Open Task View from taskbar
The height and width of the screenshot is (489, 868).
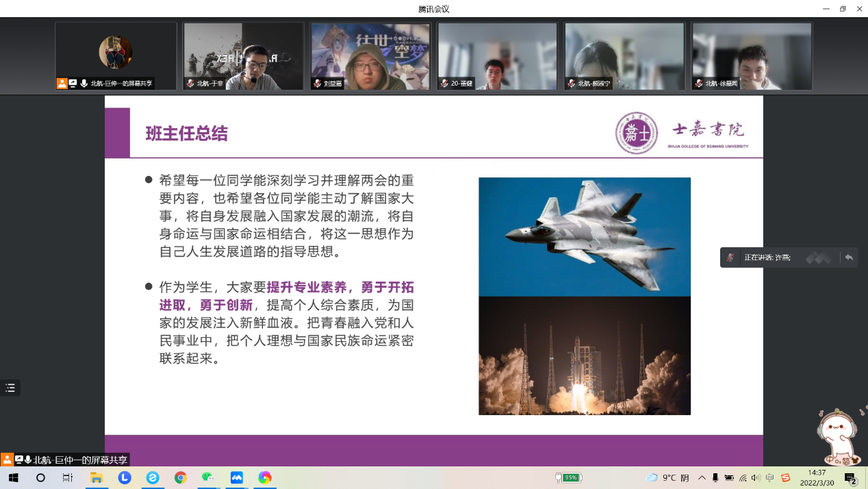pos(68,478)
